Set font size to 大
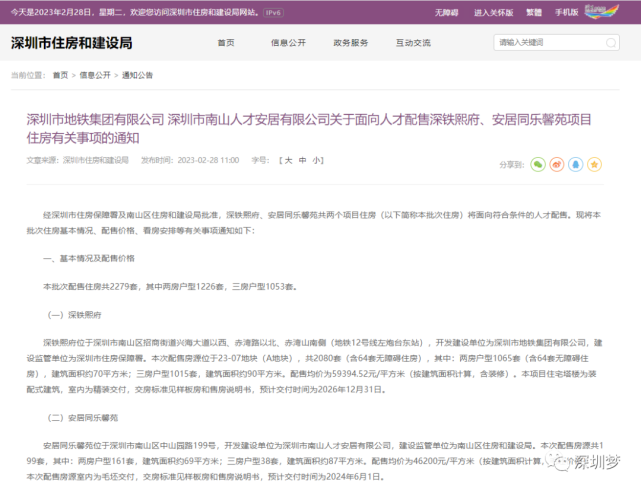641x490 pixels. tap(289, 160)
